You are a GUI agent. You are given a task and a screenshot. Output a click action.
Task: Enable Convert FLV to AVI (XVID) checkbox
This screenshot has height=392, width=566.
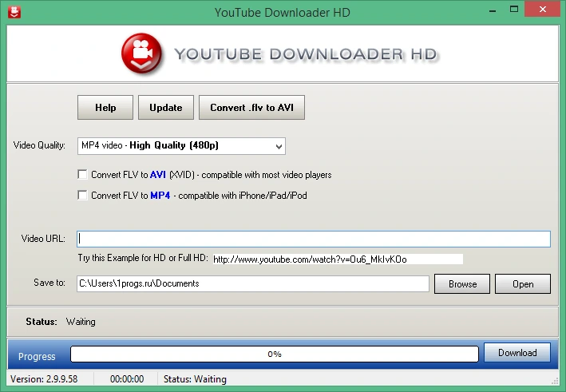(x=82, y=175)
